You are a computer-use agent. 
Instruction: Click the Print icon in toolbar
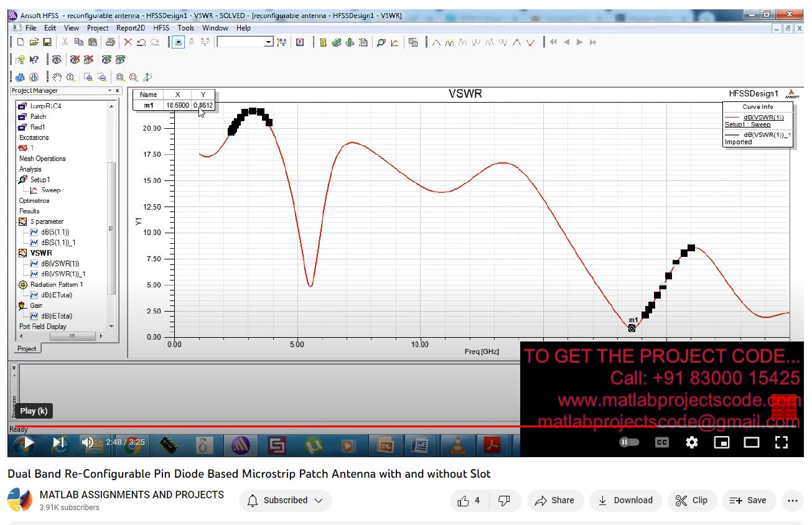[110, 42]
